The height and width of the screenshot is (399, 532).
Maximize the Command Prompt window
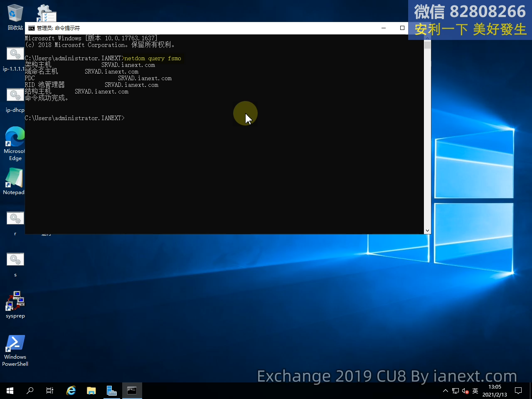click(402, 28)
